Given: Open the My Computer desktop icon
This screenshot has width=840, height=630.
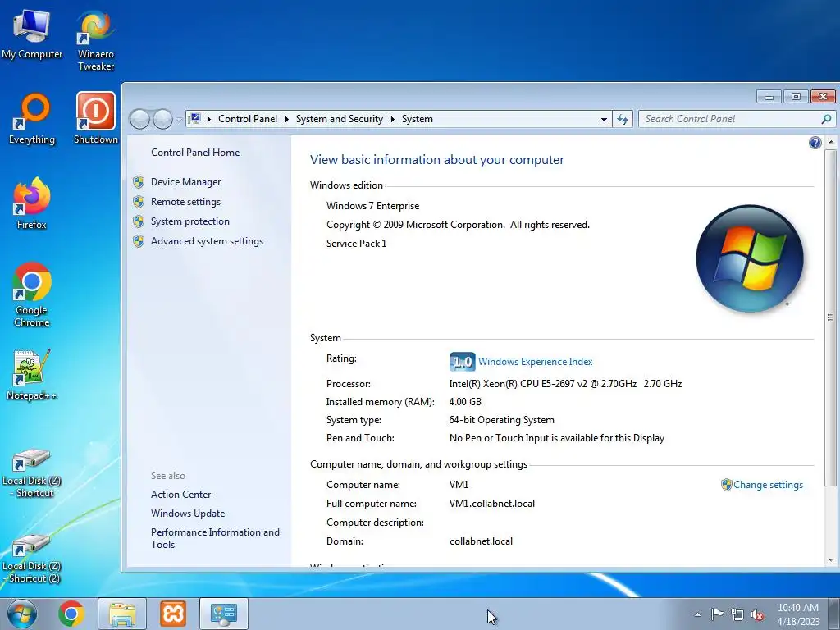Looking at the screenshot, I should pos(32,33).
